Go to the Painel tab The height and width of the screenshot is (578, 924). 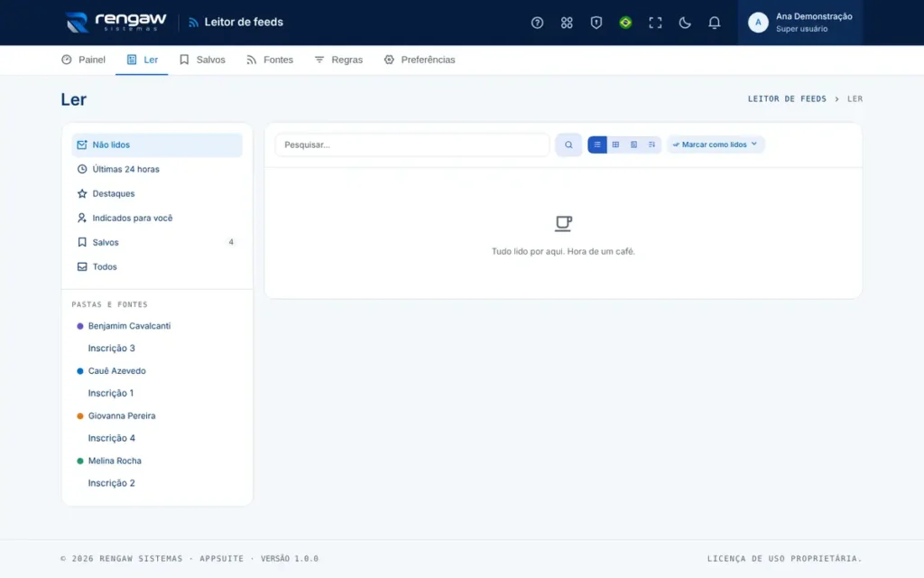(83, 60)
